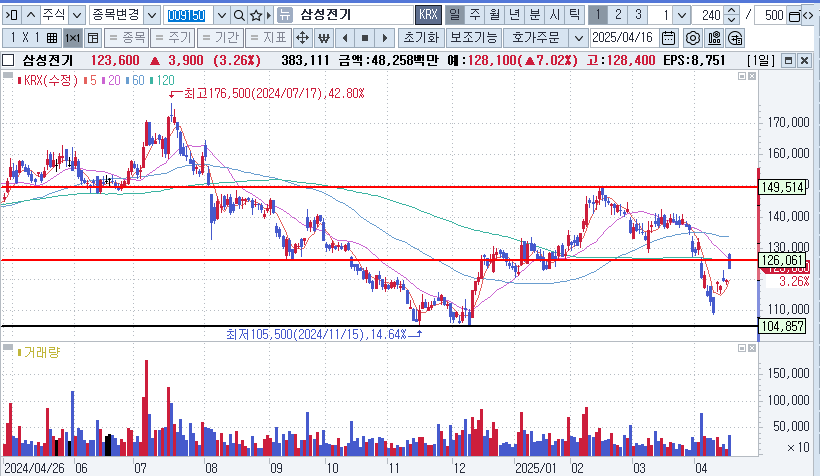Select interval preset 2 button

618,15
